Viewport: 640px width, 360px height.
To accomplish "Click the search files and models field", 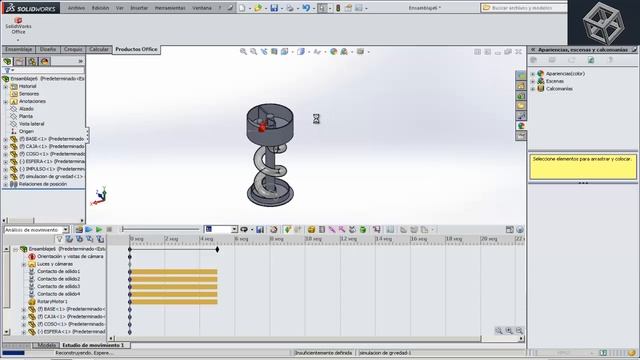I will 524,8.
